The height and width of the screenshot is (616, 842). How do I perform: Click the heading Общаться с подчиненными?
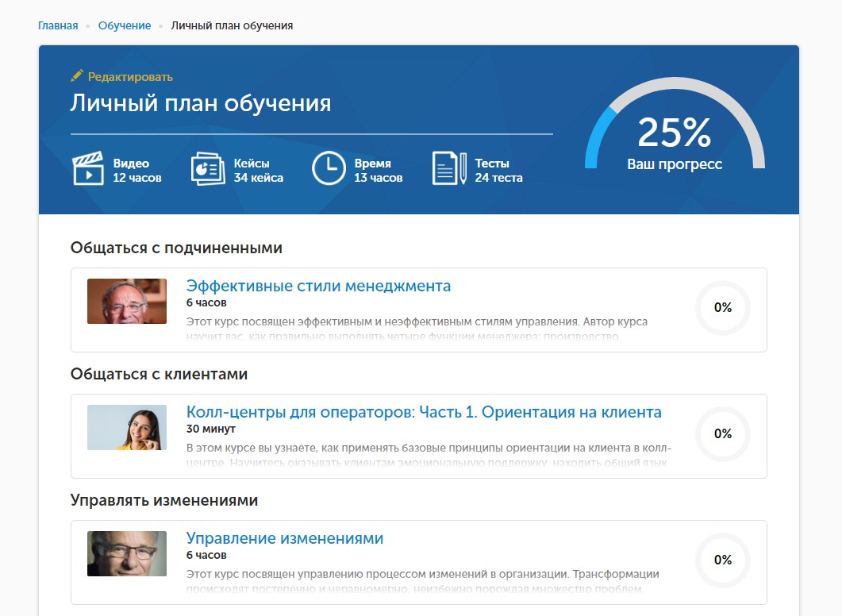coord(176,248)
